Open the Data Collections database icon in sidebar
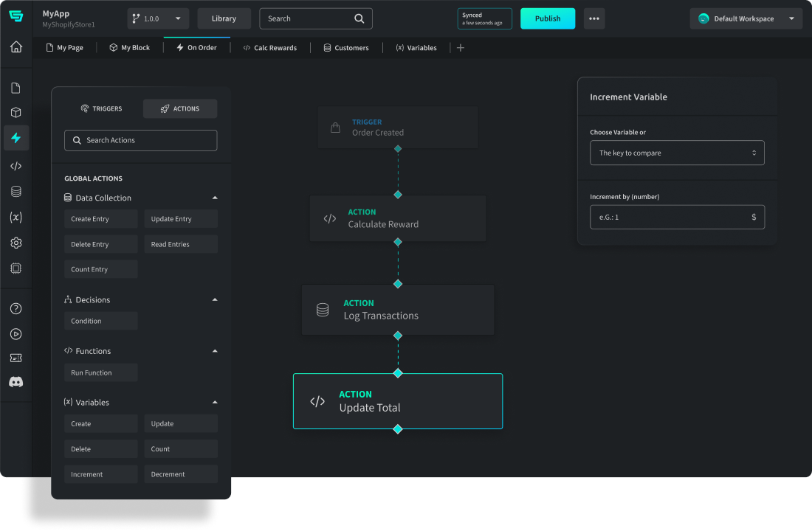Viewport: 812px width, 531px height. pyautogui.click(x=16, y=192)
